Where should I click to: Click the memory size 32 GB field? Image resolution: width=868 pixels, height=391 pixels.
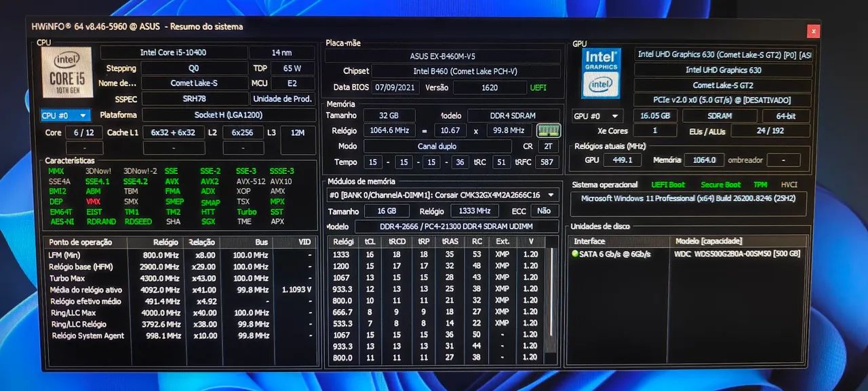(x=389, y=115)
